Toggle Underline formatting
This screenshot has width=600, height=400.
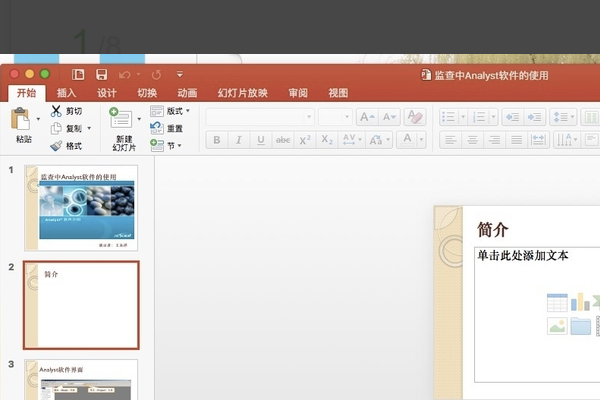pyautogui.click(x=261, y=140)
